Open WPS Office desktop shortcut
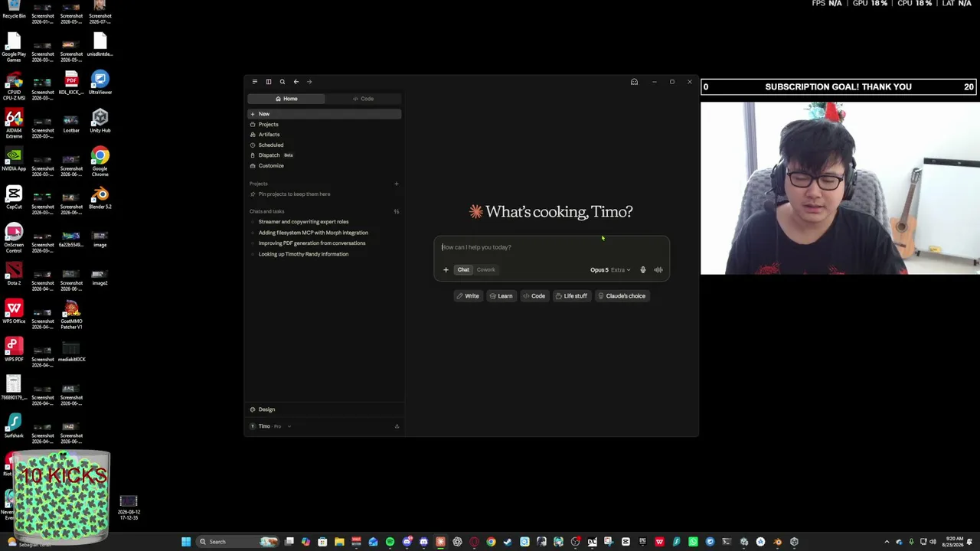Image resolution: width=980 pixels, height=551 pixels. (x=14, y=312)
